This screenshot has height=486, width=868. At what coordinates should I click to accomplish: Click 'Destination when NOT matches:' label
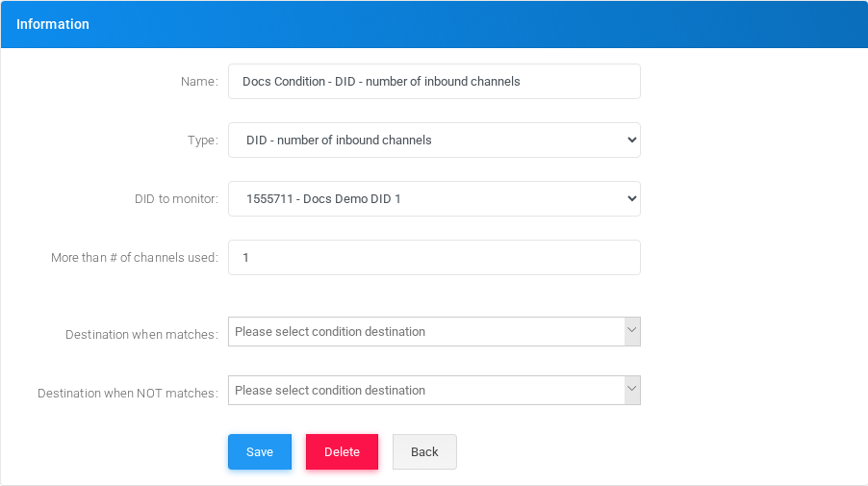tap(128, 393)
